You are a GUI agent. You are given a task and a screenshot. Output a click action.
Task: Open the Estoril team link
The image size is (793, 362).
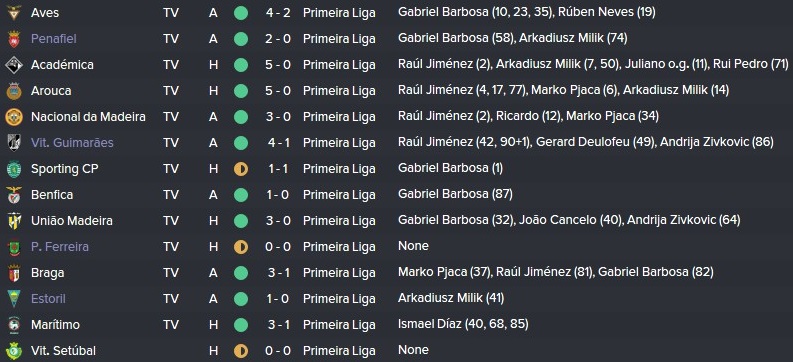48,298
